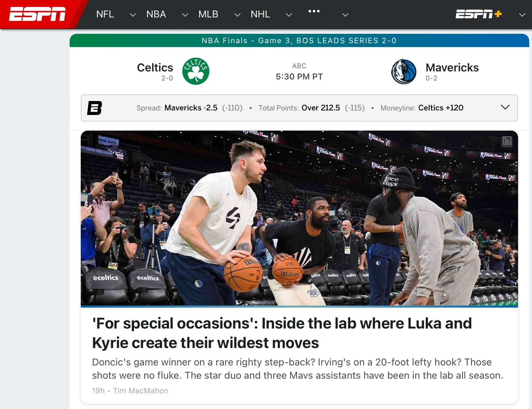Select NHL from the navigation bar
532x409 pixels.
260,14
